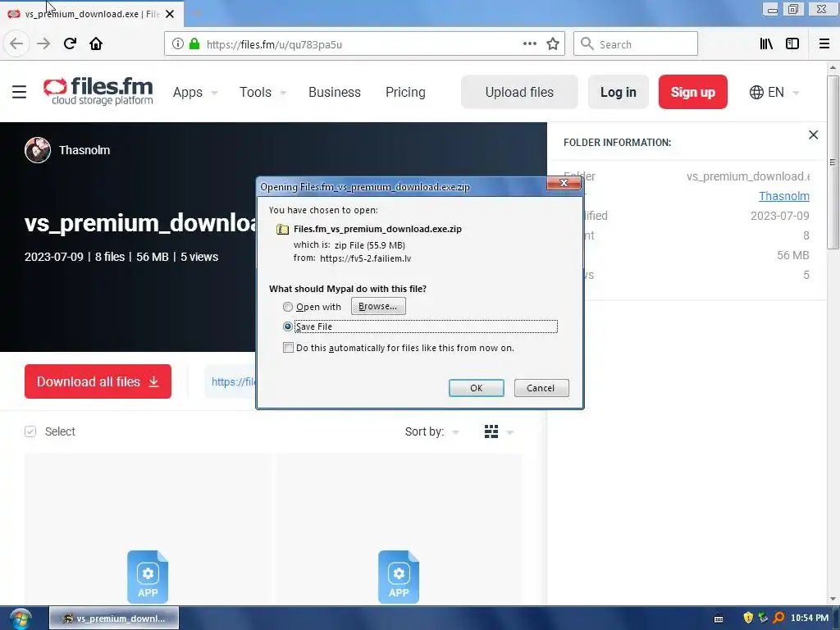This screenshot has width=840, height=630.
Task: Click Download all files button
Action: pos(98,381)
